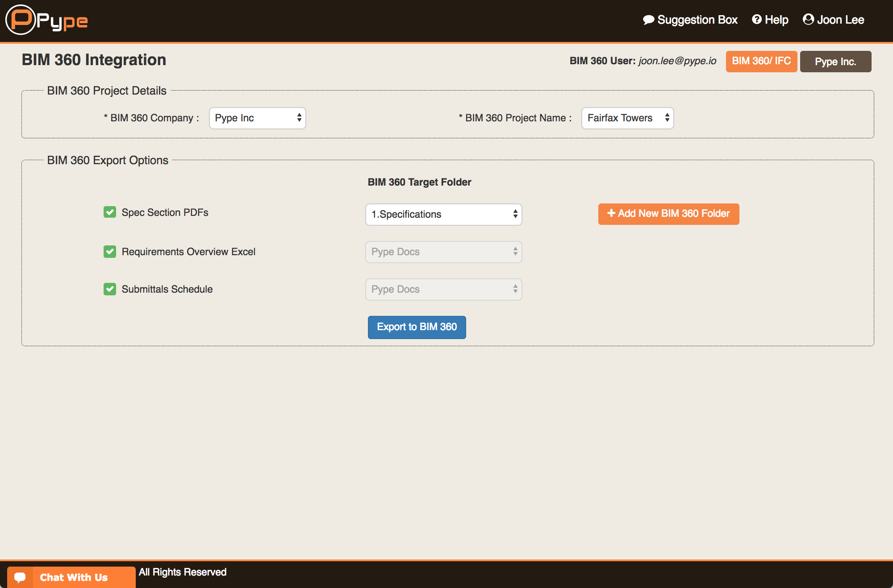This screenshot has height=588, width=893.
Task: Click the Pype logo icon
Action: [x=21, y=20]
